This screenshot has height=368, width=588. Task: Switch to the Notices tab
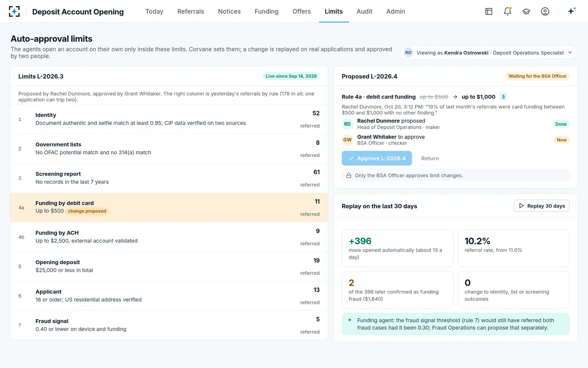[229, 11]
